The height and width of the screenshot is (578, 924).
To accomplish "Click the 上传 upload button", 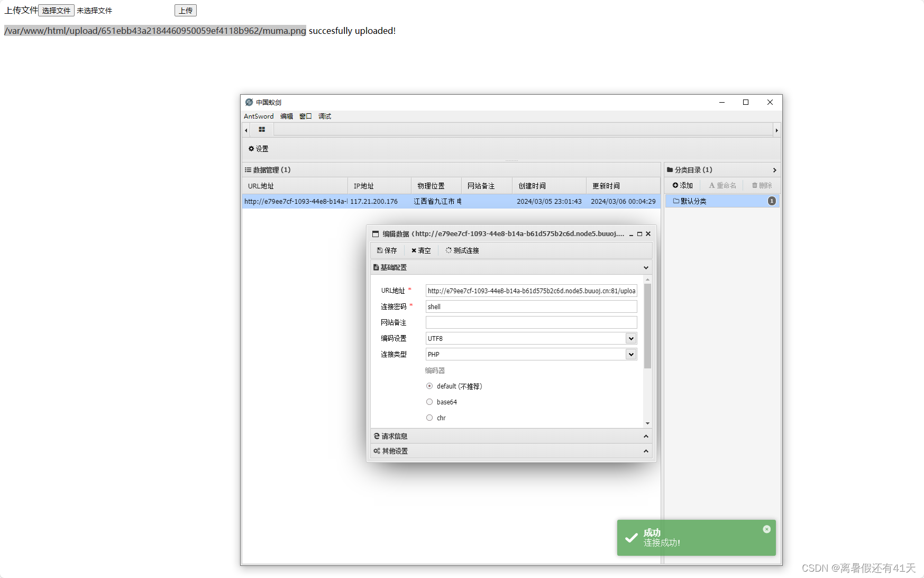I will tap(186, 11).
